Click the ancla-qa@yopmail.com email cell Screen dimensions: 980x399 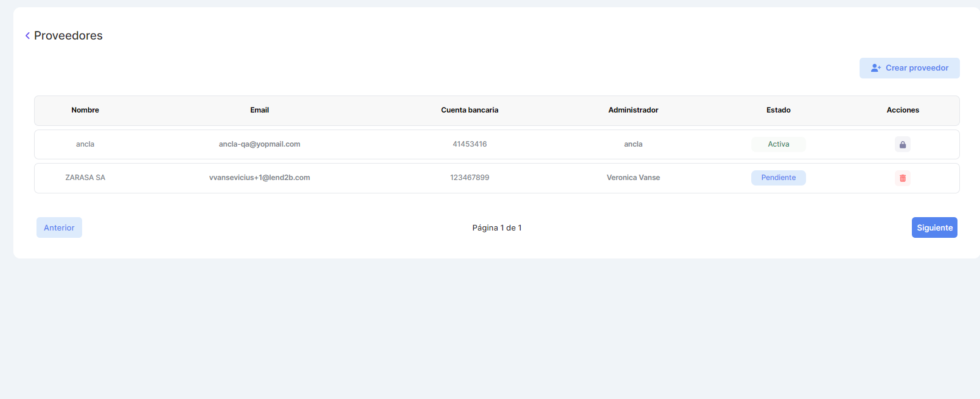click(259, 144)
